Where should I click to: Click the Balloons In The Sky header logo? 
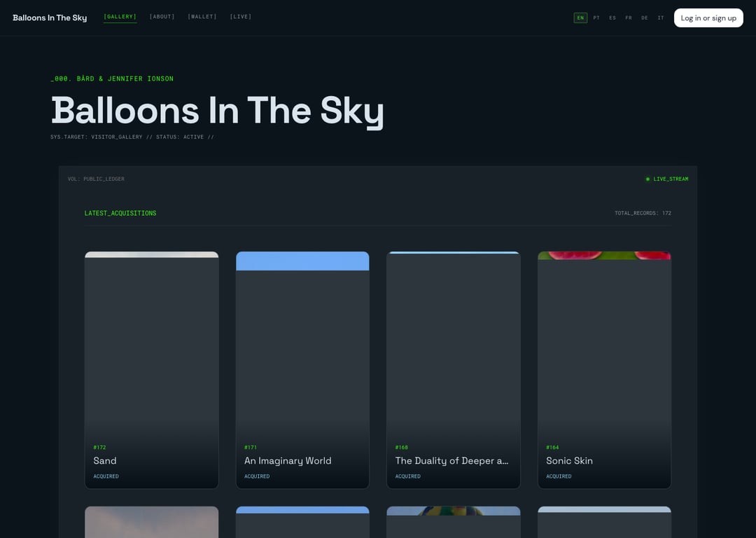50,18
